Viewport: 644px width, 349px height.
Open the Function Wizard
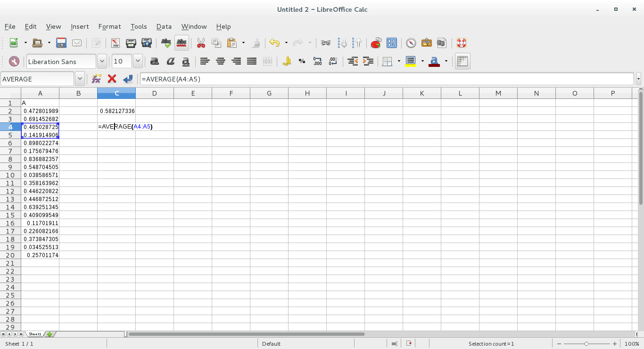[96, 79]
